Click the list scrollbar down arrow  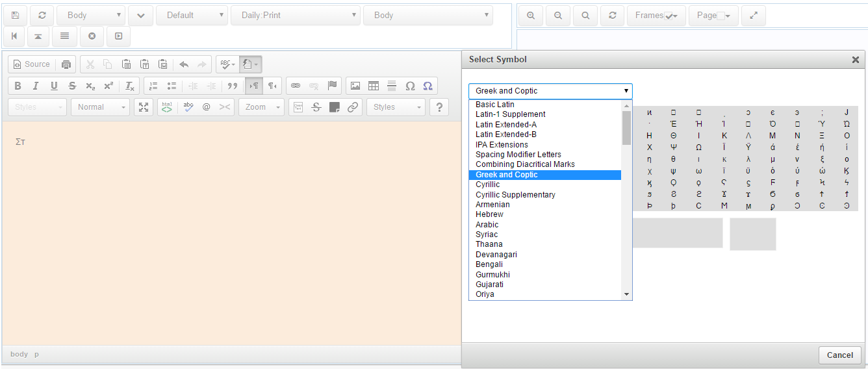[626, 294]
